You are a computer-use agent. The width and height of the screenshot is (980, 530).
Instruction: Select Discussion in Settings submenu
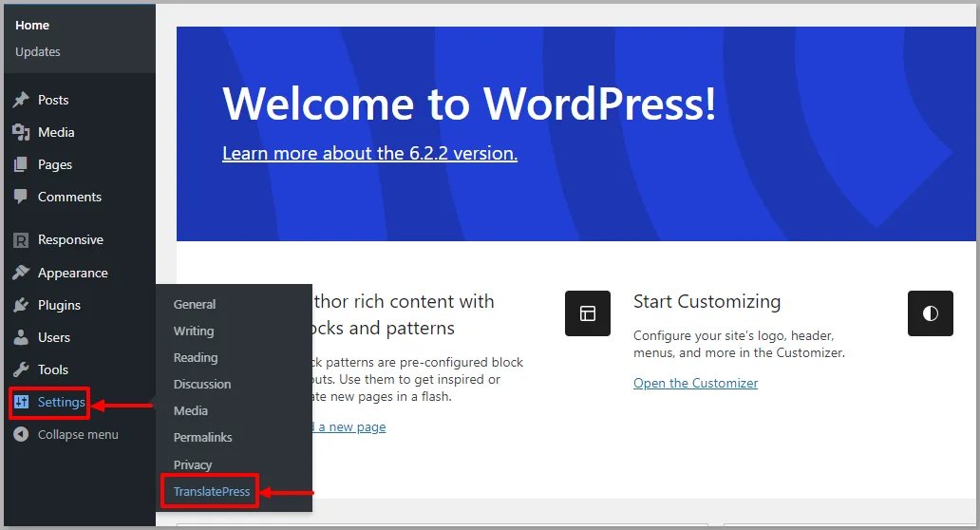pyautogui.click(x=202, y=385)
